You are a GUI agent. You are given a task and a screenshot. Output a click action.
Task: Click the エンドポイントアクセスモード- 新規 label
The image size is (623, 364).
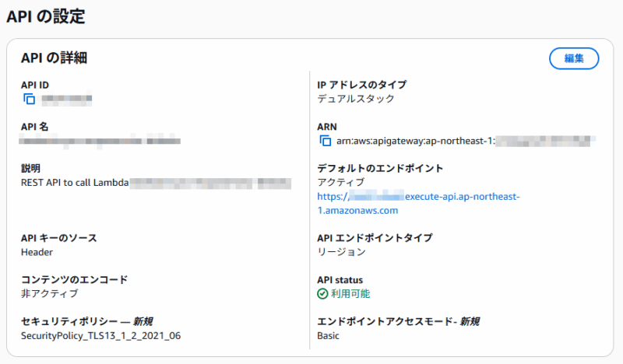398,321
